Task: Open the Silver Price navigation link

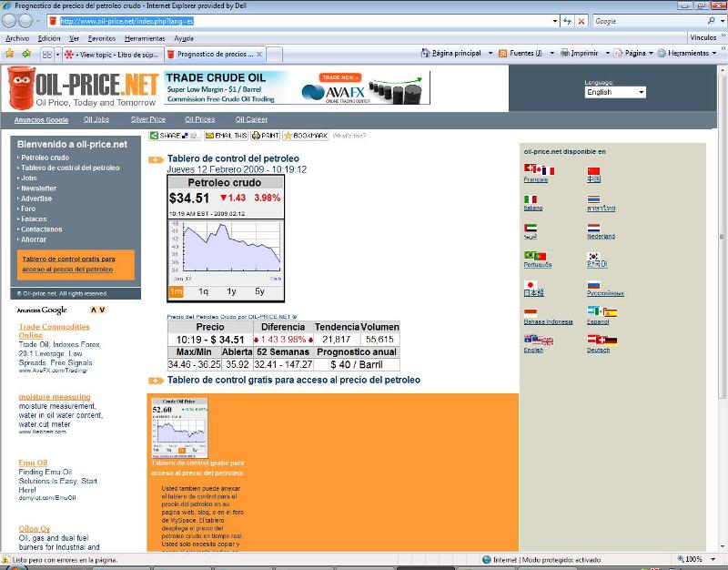Action: 147,119
